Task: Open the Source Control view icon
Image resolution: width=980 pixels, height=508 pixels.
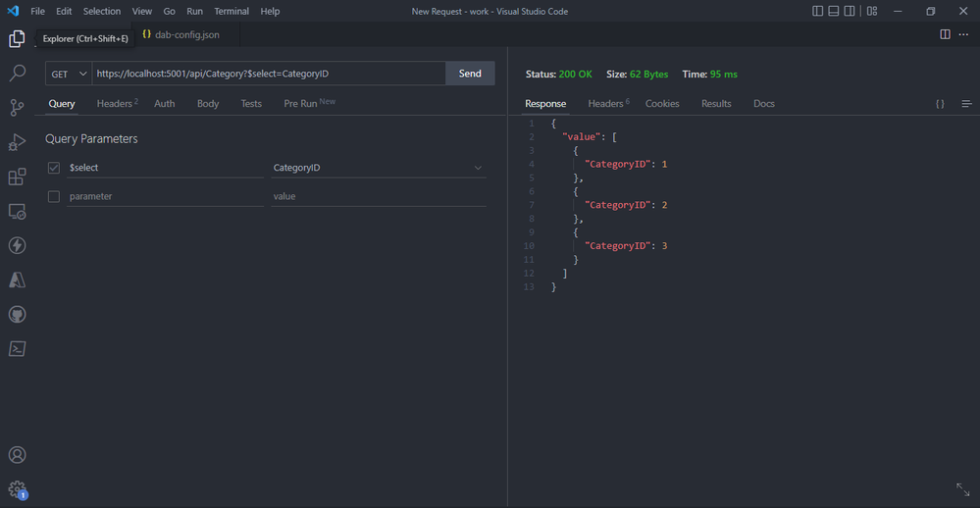Action: (17, 108)
